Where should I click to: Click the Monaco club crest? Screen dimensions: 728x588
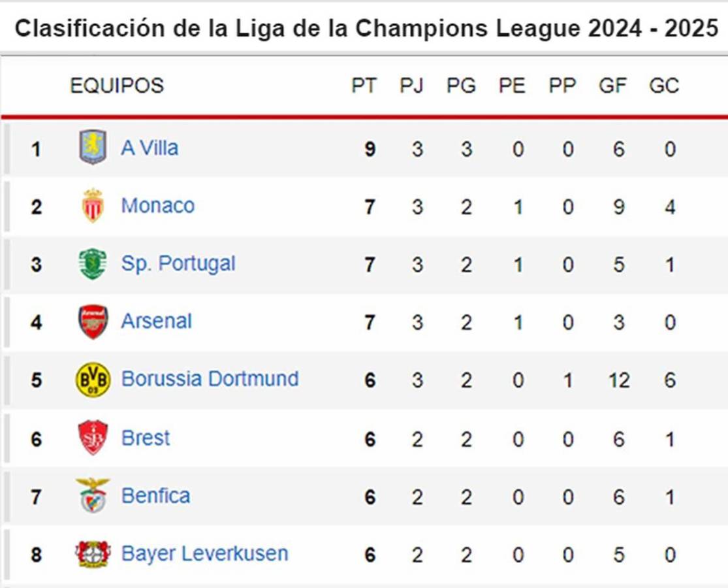93,206
